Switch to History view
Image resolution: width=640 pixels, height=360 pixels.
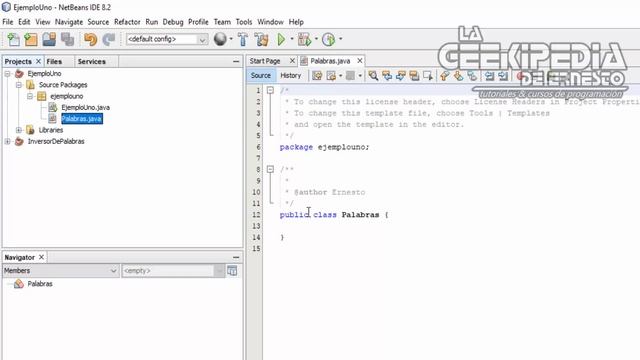pos(291,76)
